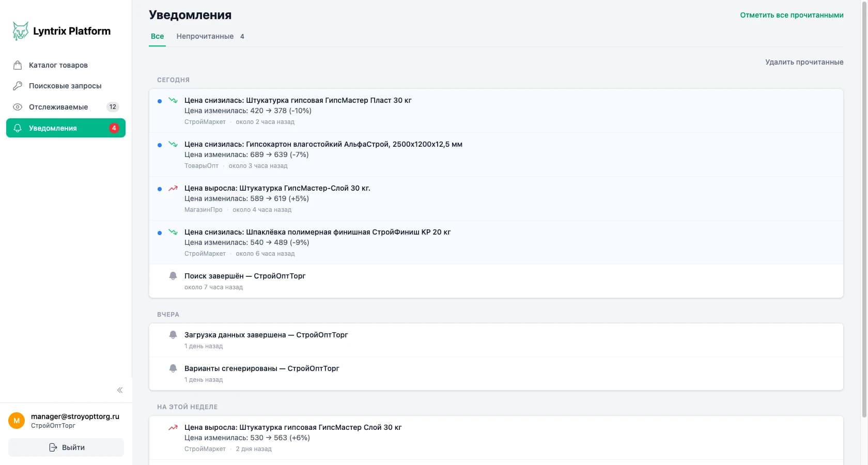This screenshot has width=868, height=465.
Task: Click the blue unread dot on Гипсокартон notification
Action: (x=160, y=145)
